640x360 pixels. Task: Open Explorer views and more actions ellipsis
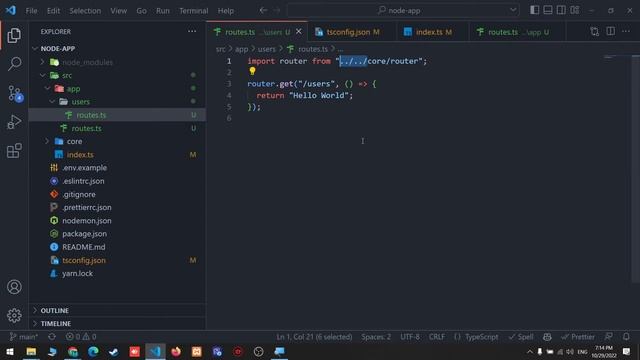192,31
